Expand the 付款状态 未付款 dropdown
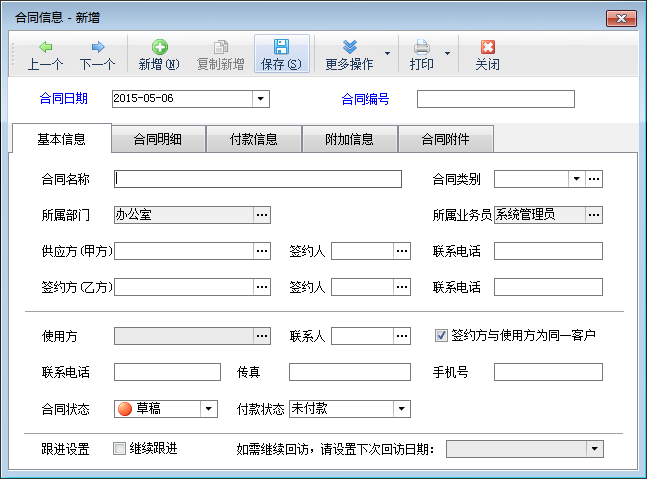 (401, 409)
